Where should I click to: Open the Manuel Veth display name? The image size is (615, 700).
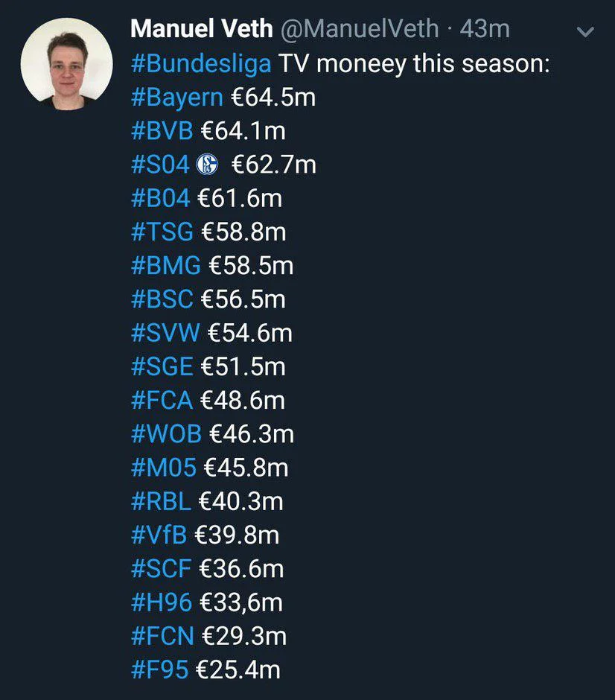tap(201, 29)
